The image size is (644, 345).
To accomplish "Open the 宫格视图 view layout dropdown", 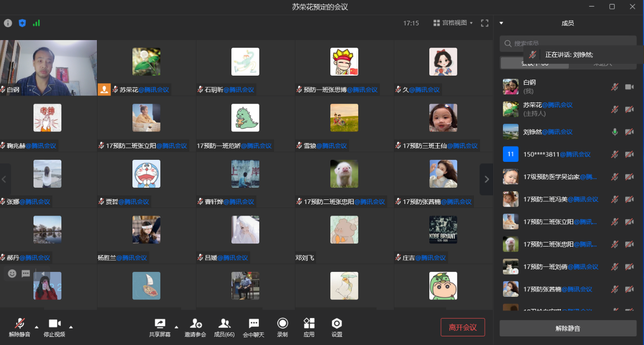I will tap(453, 23).
